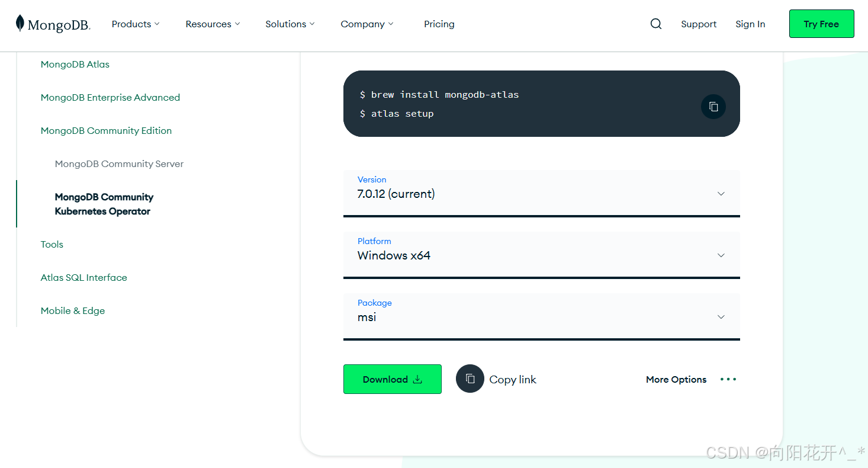Select Mobile & Edge in sidebar
This screenshot has height=468, width=868.
click(73, 310)
